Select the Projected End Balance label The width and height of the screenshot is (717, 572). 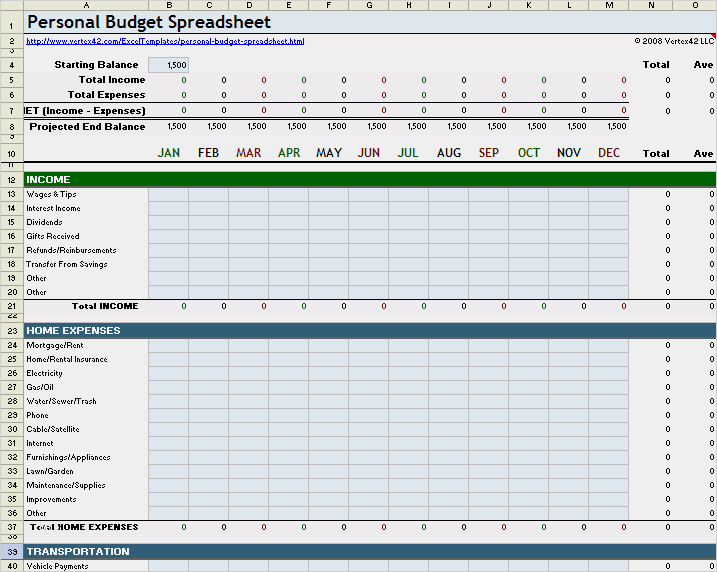coord(87,127)
